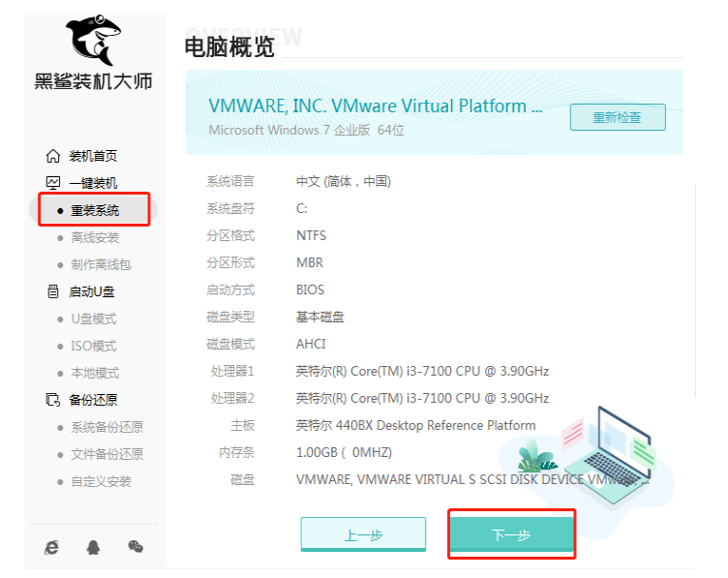Choose 本地模式 in the sidebar
This screenshot has width=728, height=578.
tap(95, 373)
